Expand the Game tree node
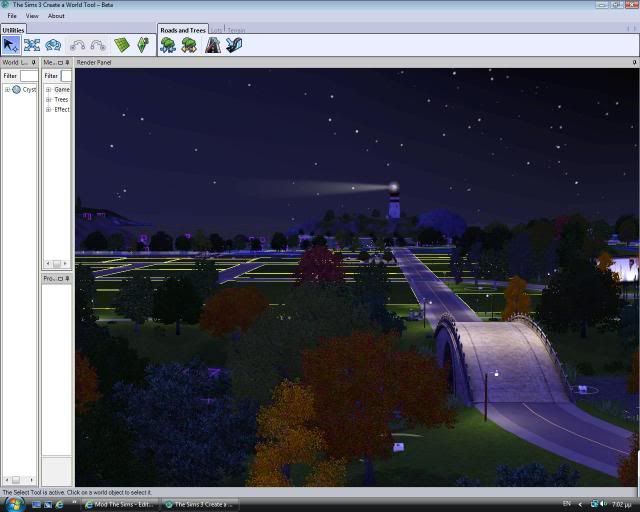640x512 pixels. click(x=48, y=90)
